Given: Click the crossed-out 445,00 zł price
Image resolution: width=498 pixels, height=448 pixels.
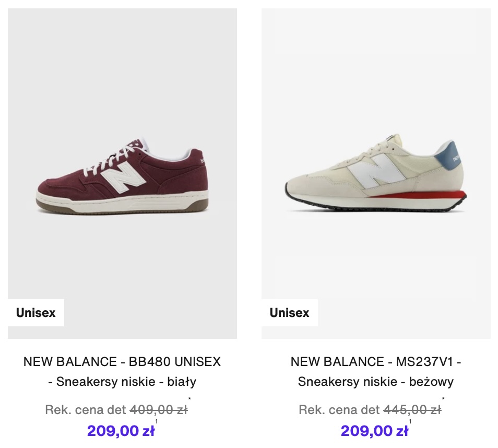Looking at the screenshot, I should pos(412,410).
